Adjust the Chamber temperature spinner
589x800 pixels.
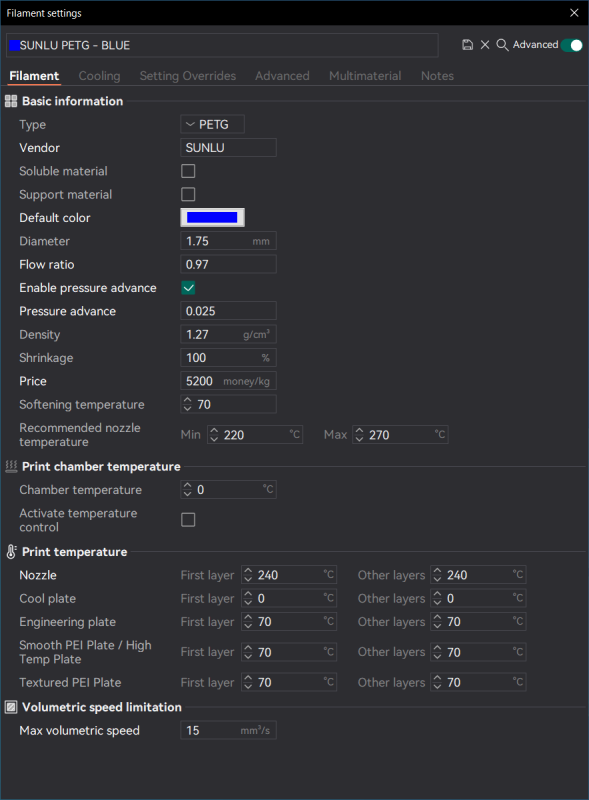pos(187,490)
